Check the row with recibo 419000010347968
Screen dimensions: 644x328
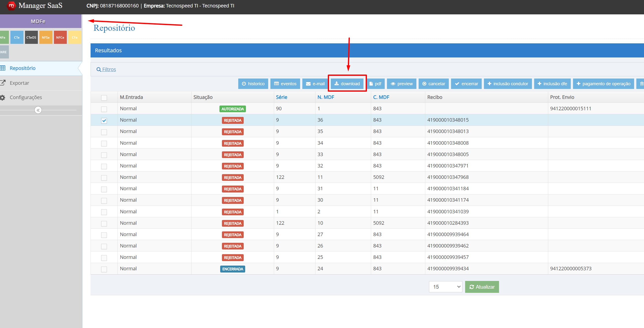pyautogui.click(x=104, y=178)
